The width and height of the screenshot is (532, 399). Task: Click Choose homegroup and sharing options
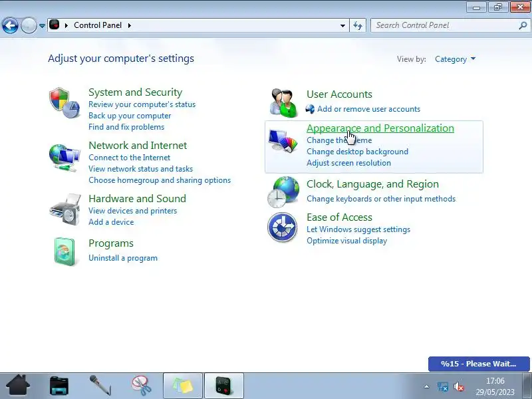(160, 180)
